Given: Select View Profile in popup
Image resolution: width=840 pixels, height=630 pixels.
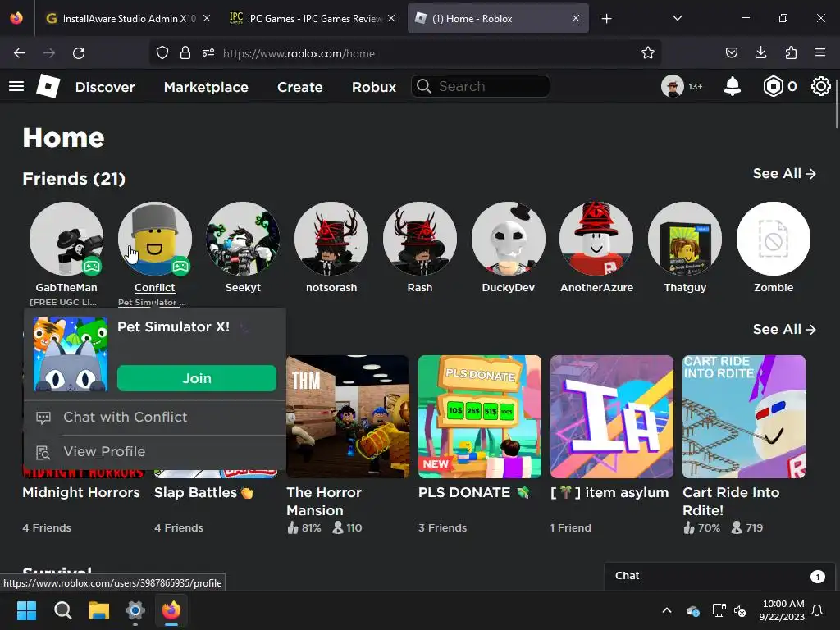Looking at the screenshot, I should [155, 452].
